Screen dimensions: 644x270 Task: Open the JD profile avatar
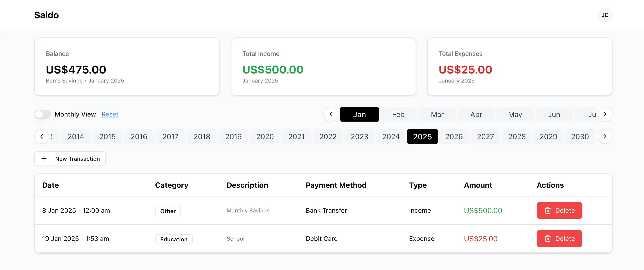(605, 15)
